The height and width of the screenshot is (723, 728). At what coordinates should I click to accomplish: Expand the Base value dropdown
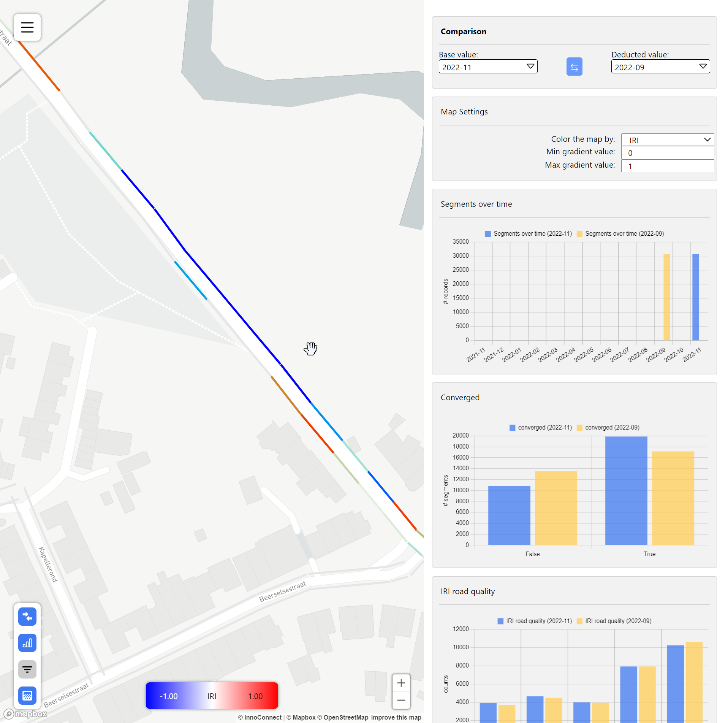point(487,67)
